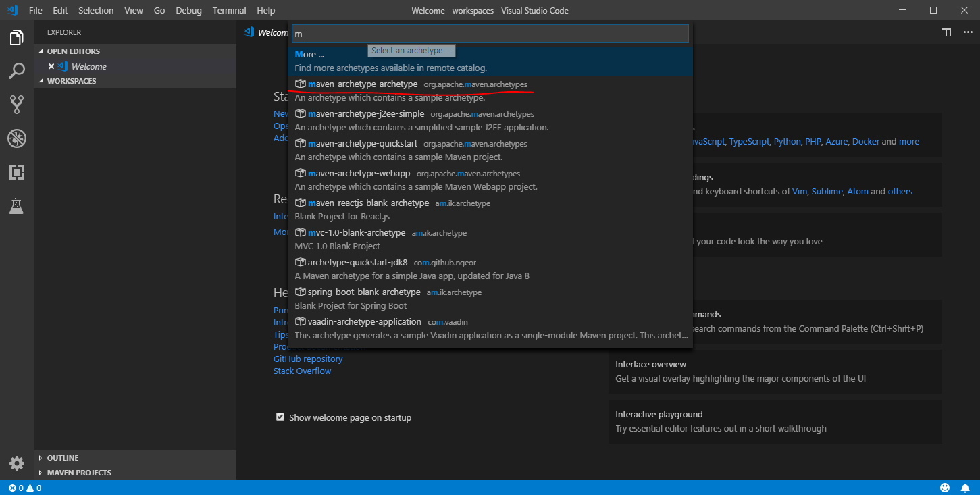Install Vim keyboard shortcuts link
Viewport: 980px width, 495px height.
[x=800, y=191]
